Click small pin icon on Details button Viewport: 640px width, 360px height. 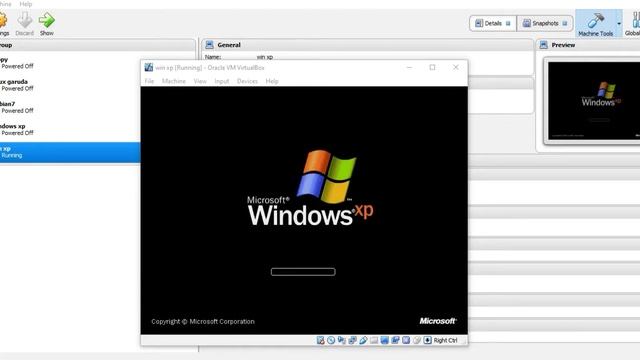click(508, 23)
